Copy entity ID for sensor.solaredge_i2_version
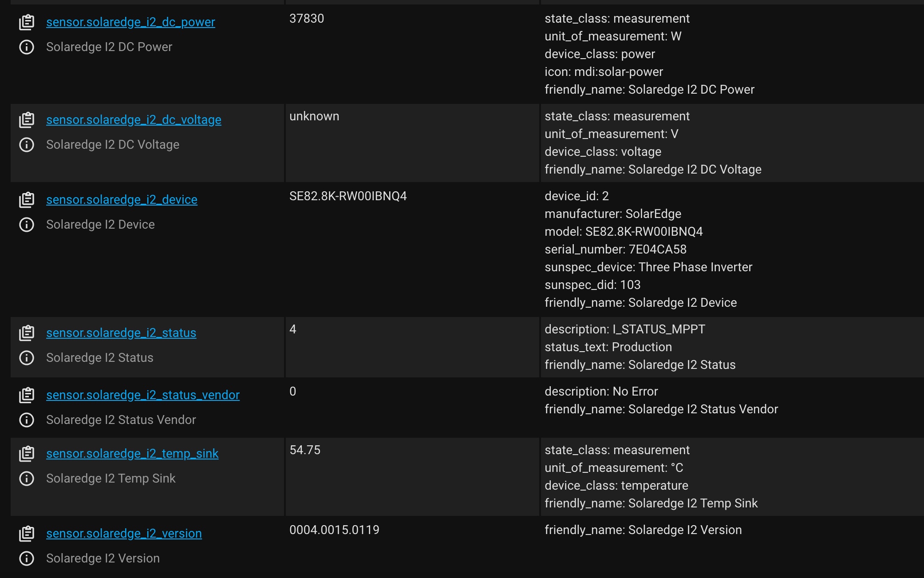924x578 pixels. point(27,533)
